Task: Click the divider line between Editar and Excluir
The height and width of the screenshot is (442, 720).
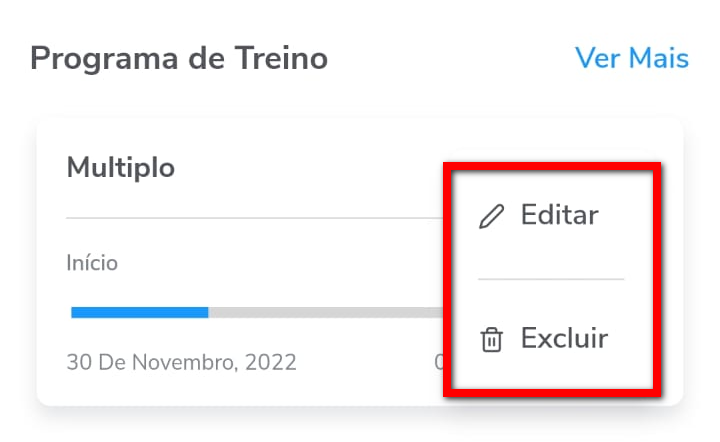Action: point(550,279)
